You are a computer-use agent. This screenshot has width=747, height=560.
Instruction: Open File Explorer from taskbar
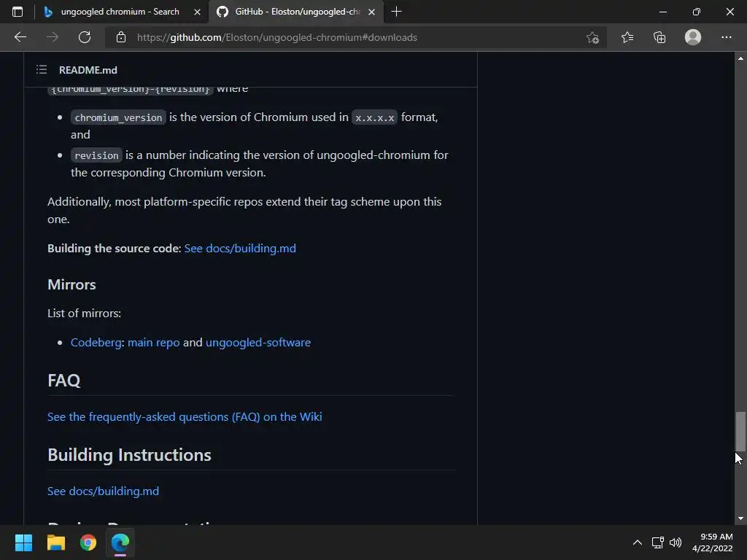point(55,542)
